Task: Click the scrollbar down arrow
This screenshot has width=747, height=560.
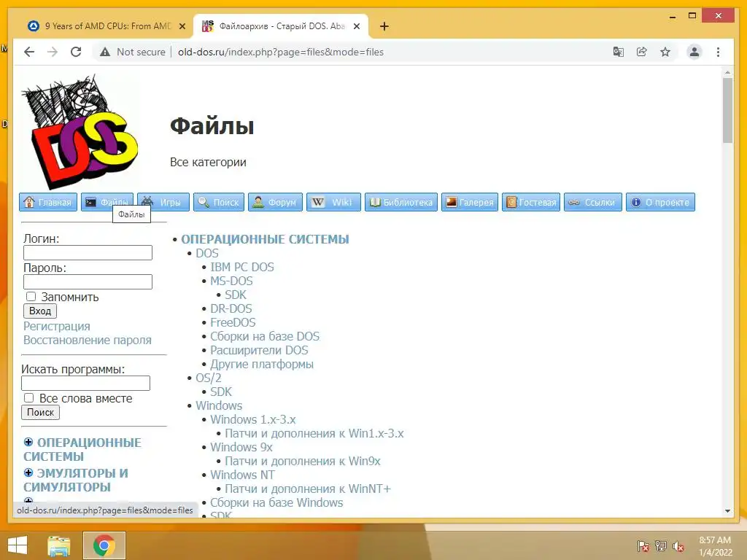Action: [727, 511]
